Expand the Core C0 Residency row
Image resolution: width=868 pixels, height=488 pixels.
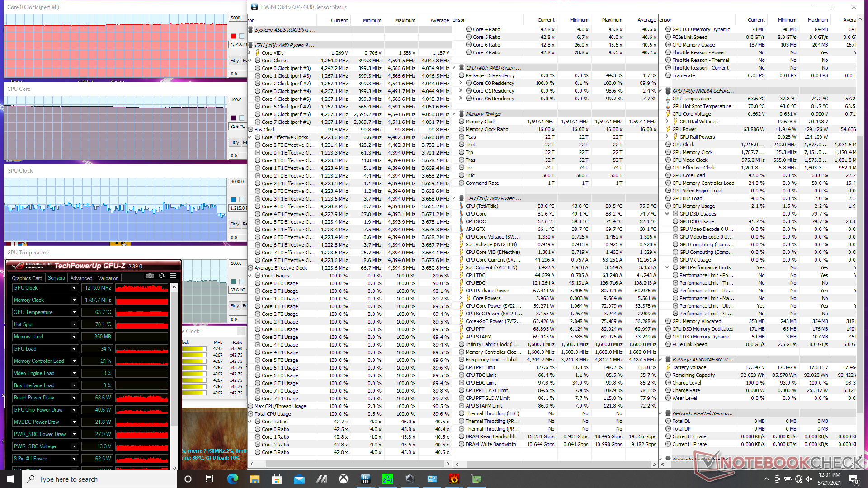point(461,83)
